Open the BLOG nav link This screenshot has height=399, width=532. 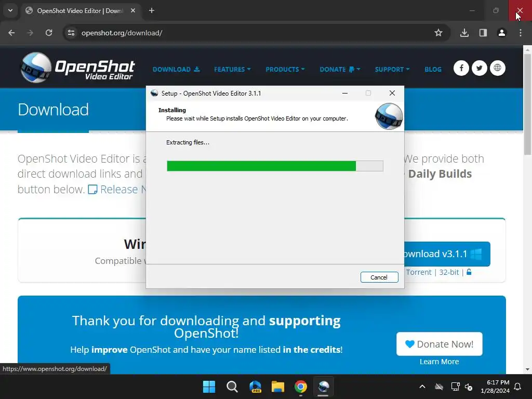point(433,69)
